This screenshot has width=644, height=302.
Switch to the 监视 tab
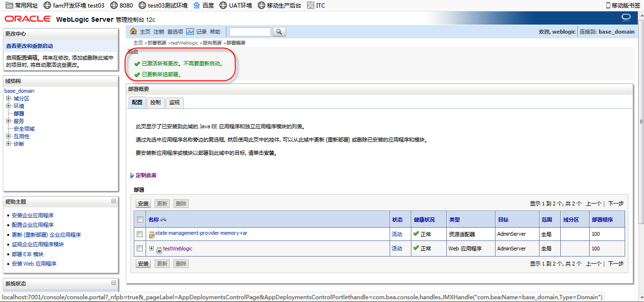point(174,102)
